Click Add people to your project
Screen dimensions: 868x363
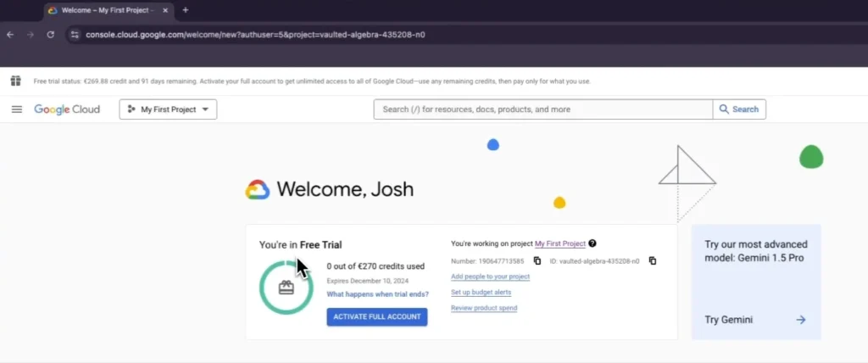click(x=490, y=276)
